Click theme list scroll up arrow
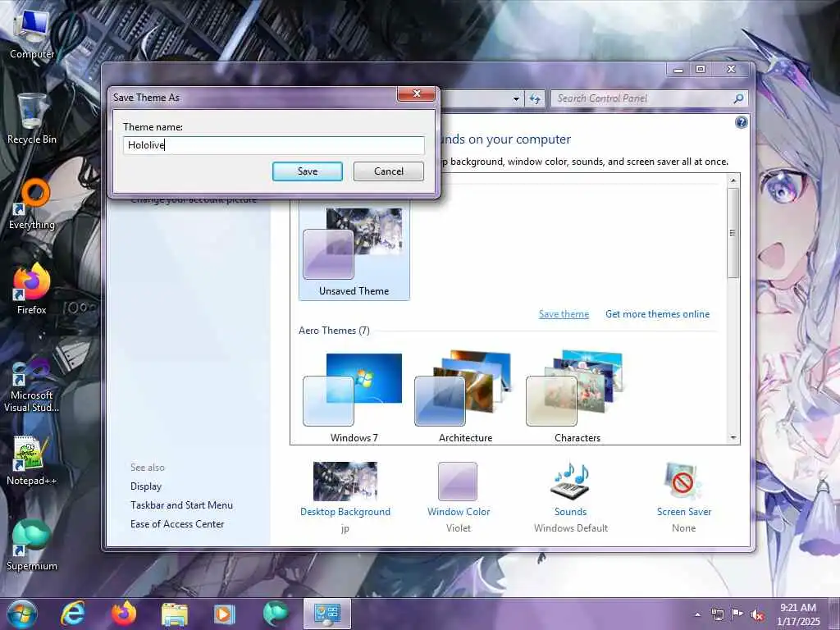The width and height of the screenshot is (840, 630). tap(733, 180)
